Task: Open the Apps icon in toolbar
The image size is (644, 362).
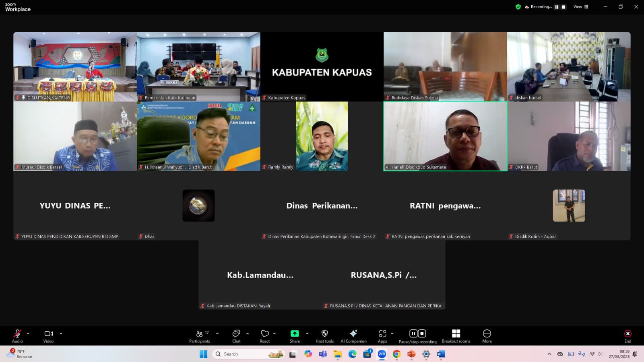Action: 382,336
